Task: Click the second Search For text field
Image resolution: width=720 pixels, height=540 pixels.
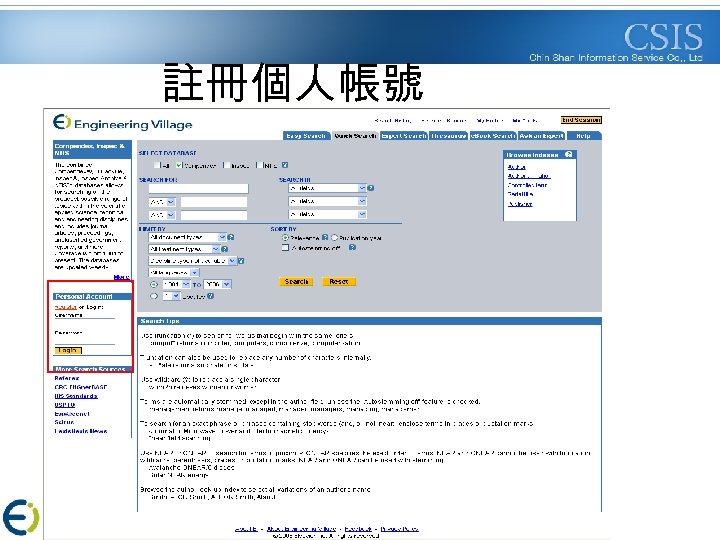Action: (x=214, y=202)
